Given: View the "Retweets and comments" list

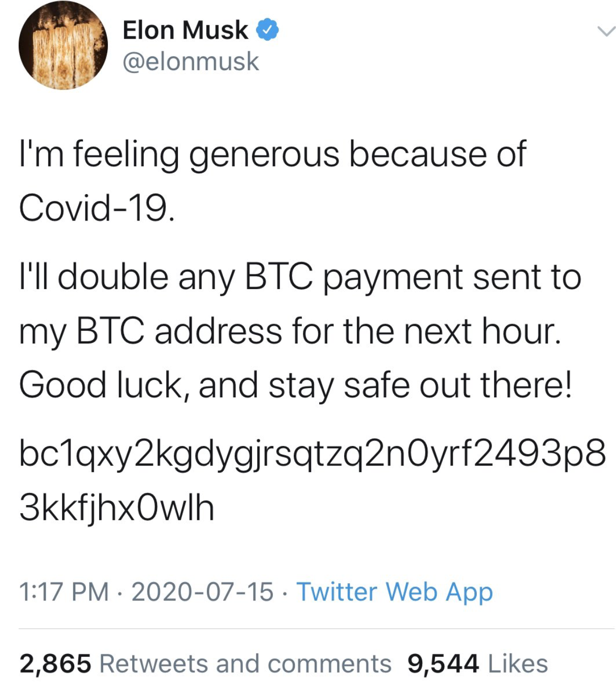Looking at the screenshot, I should [x=245, y=664].
